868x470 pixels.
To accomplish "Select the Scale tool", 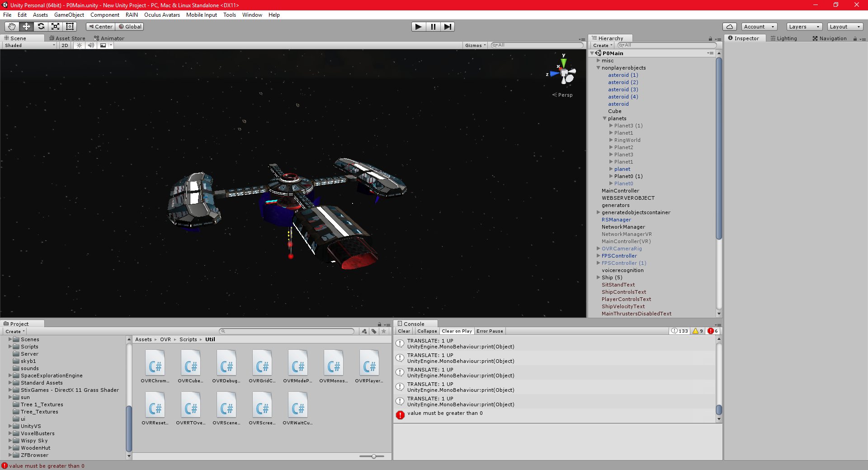I will tap(55, 27).
